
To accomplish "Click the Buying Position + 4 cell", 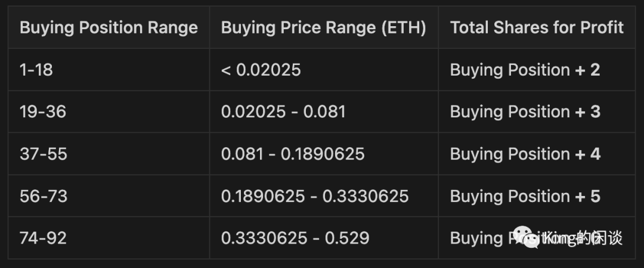I will (x=537, y=154).
